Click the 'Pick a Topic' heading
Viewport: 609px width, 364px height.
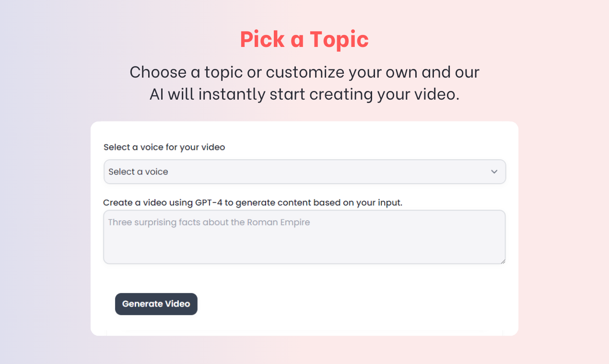coord(304,39)
